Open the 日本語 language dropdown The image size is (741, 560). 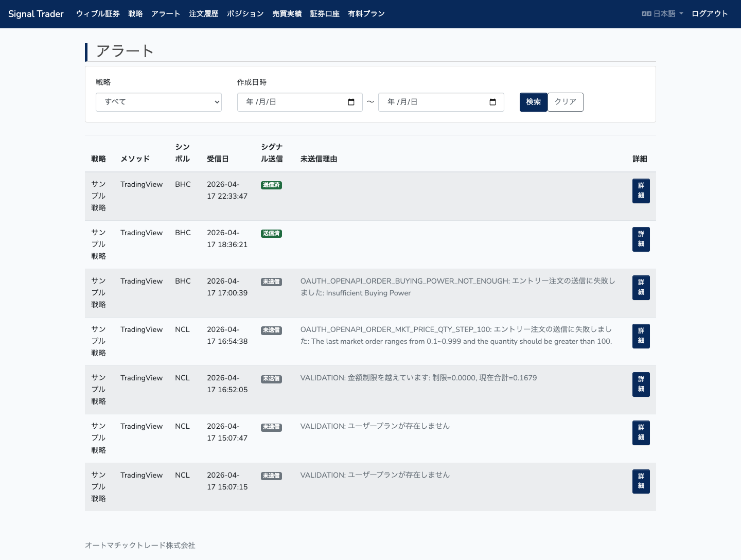click(663, 14)
